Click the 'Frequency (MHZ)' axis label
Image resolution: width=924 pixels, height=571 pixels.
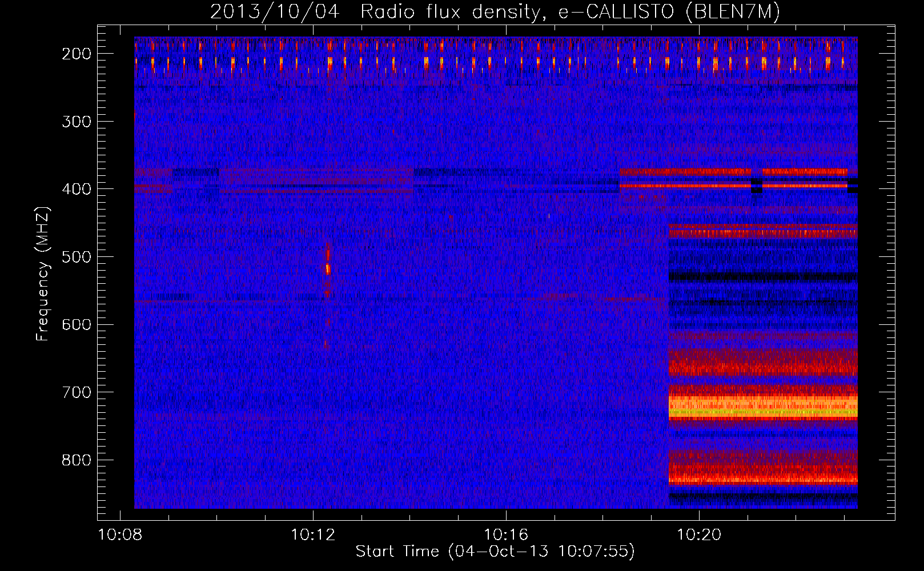pyautogui.click(x=43, y=273)
